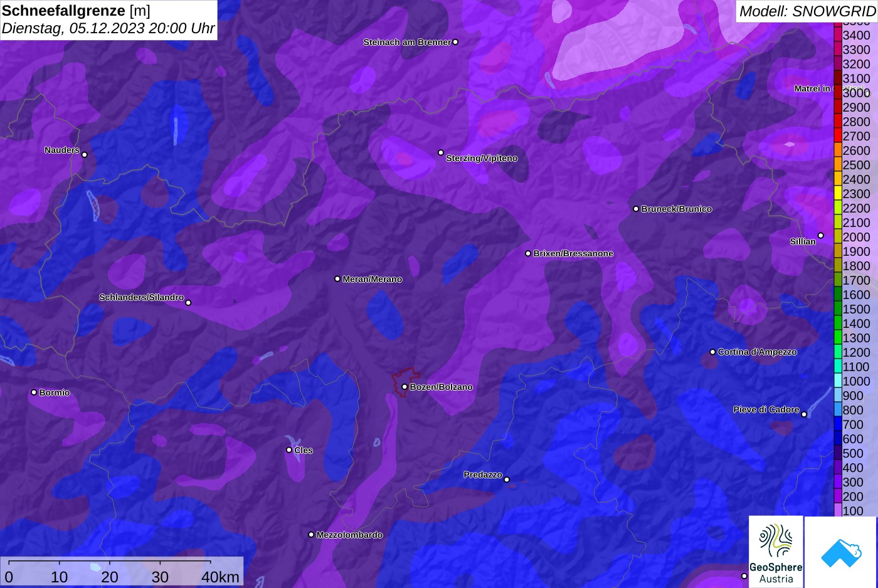The height and width of the screenshot is (588, 878).
Task: Click the 'Dienstag, 05.12.2023 20:00 Uhr' date text
Action: tap(108, 29)
